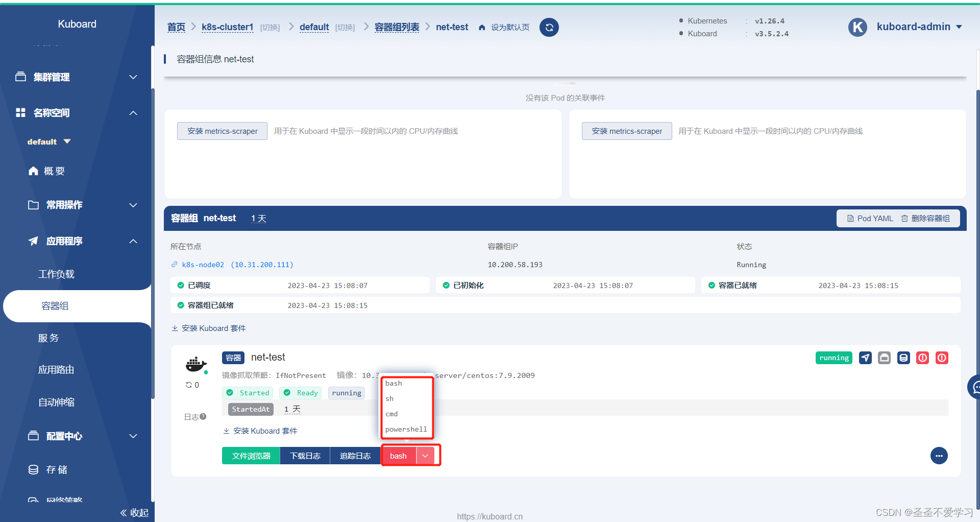
Task: Click the home icon beside 设为默认页
Action: click(482, 27)
